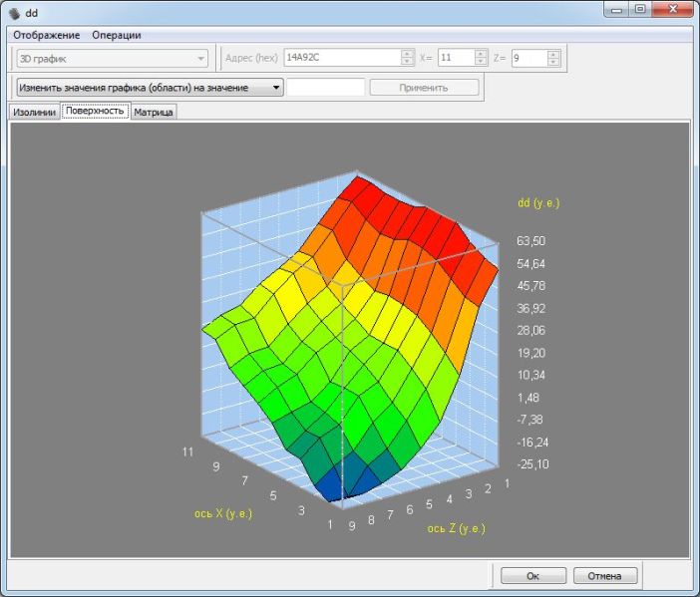Increase the hex address with up arrow

(407, 54)
